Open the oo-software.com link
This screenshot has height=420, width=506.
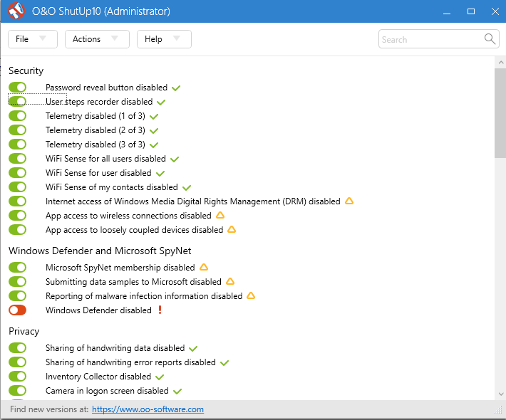click(148, 409)
